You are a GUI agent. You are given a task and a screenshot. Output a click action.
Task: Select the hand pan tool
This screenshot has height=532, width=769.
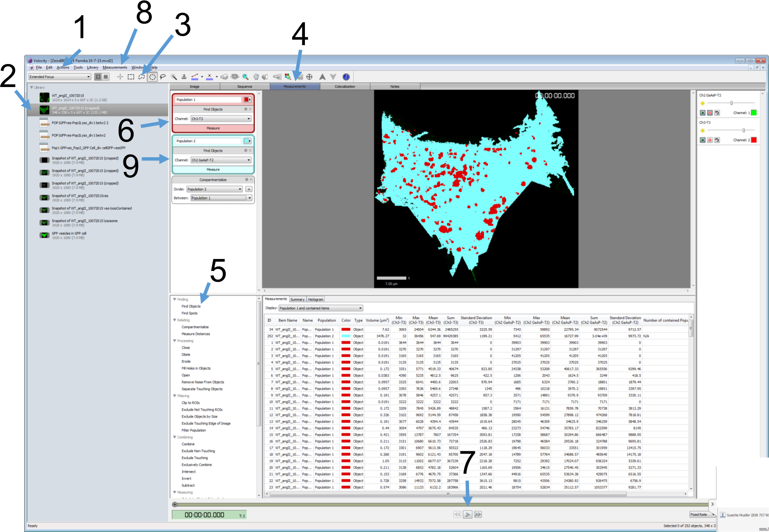(x=256, y=77)
